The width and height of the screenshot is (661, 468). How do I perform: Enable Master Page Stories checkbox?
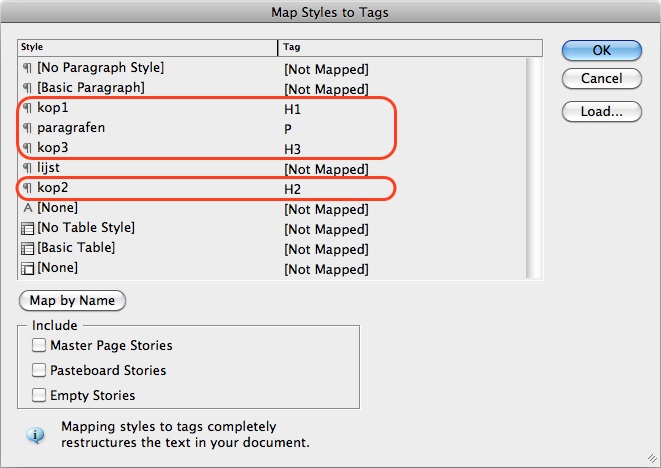39,345
